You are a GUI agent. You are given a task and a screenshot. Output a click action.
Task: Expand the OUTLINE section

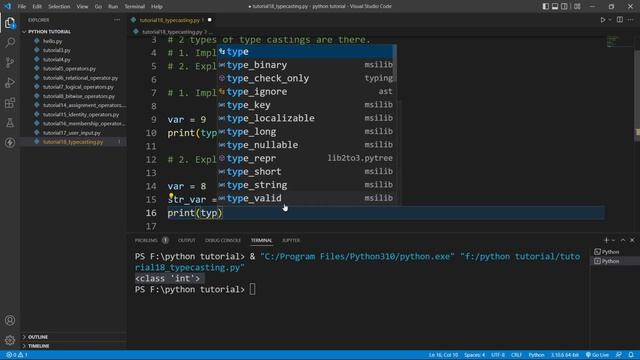pyautogui.click(x=38, y=337)
